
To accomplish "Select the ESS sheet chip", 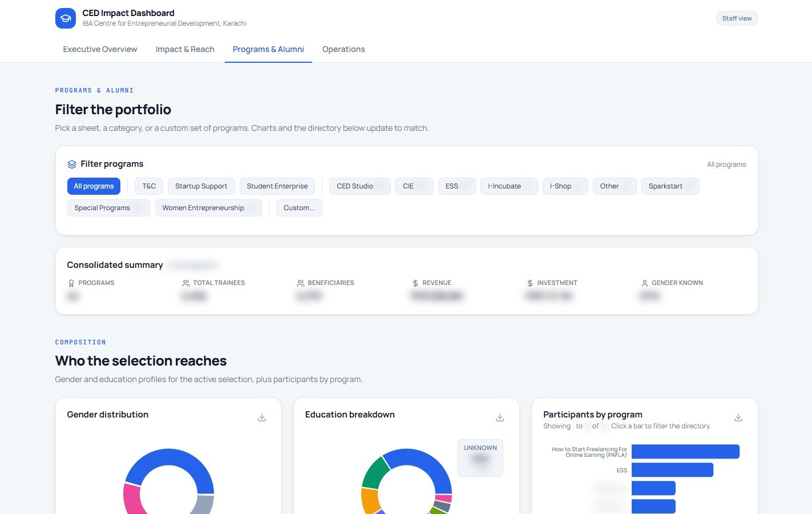I will pyautogui.click(x=457, y=186).
